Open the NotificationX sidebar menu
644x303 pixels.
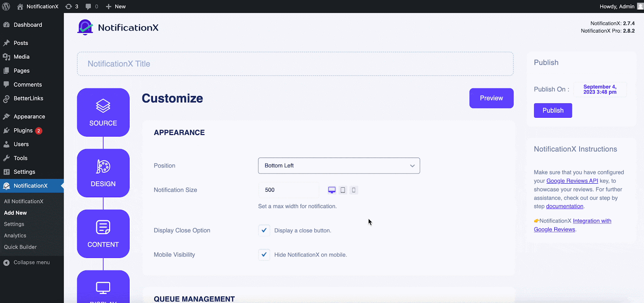(x=32, y=186)
